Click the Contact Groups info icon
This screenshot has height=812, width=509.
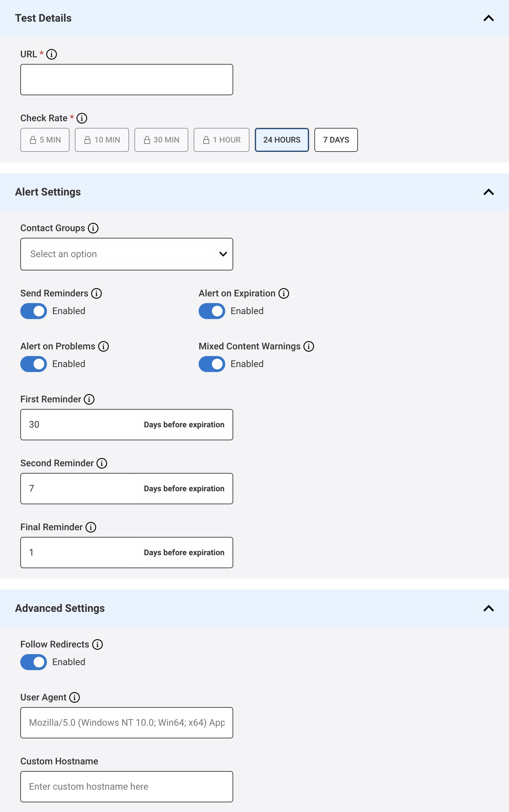(x=93, y=228)
